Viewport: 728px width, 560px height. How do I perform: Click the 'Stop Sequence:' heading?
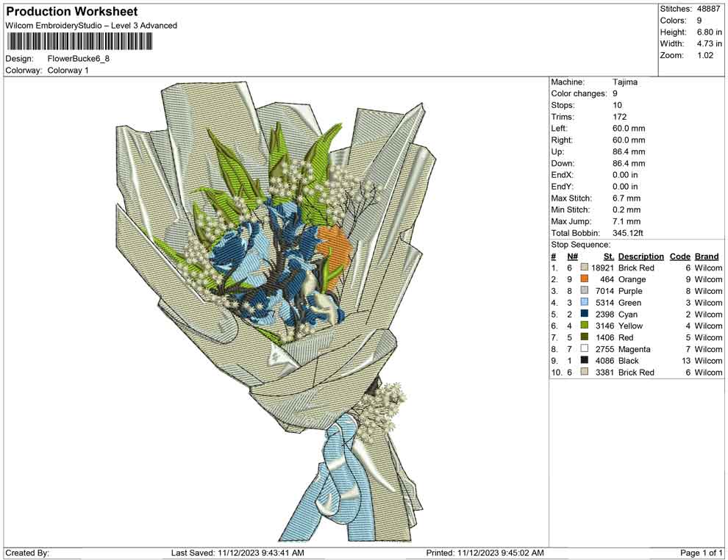point(581,245)
